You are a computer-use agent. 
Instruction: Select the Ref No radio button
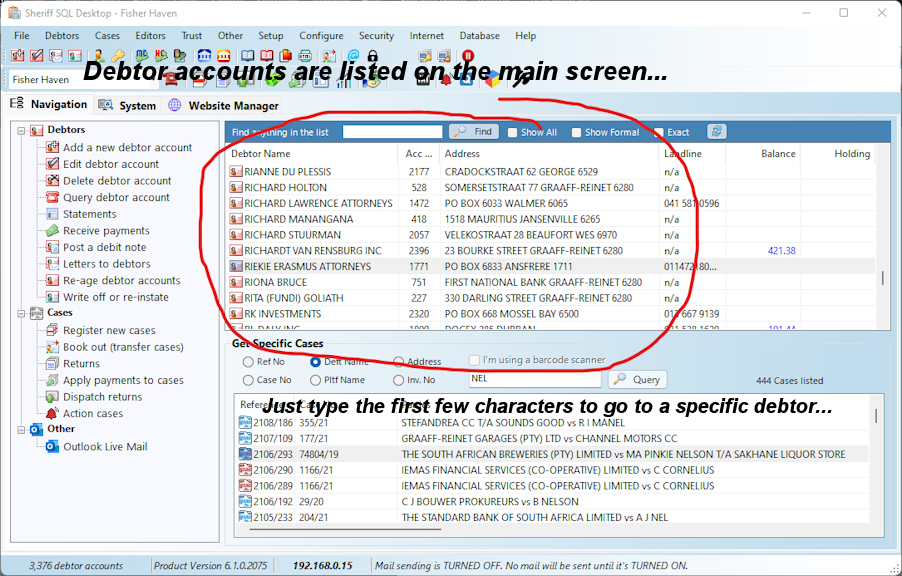pyautogui.click(x=248, y=362)
